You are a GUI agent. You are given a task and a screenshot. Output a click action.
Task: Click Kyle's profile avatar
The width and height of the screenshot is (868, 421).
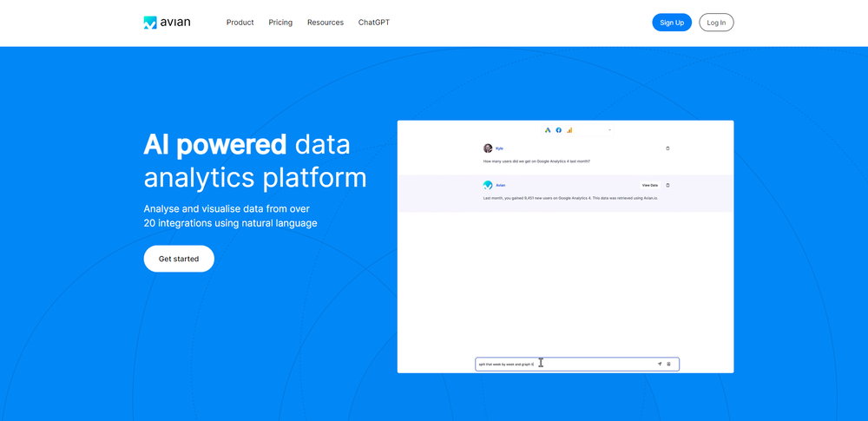click(x=488, y=148)
